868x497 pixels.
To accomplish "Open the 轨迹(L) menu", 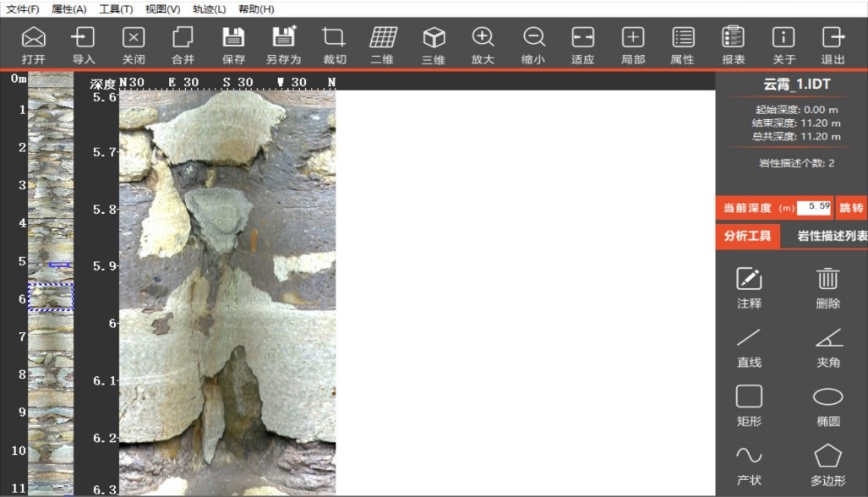I will pos(209,8).
